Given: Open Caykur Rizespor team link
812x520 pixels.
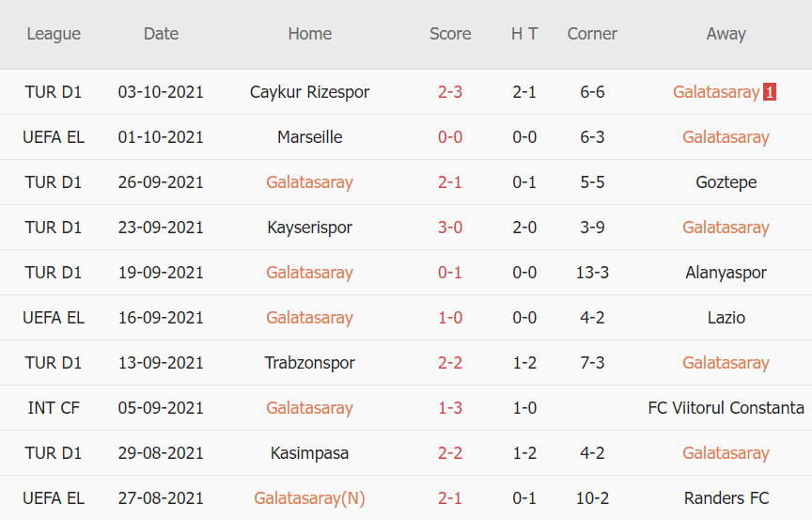Looking at the screenshot, I should coord(309,92).
